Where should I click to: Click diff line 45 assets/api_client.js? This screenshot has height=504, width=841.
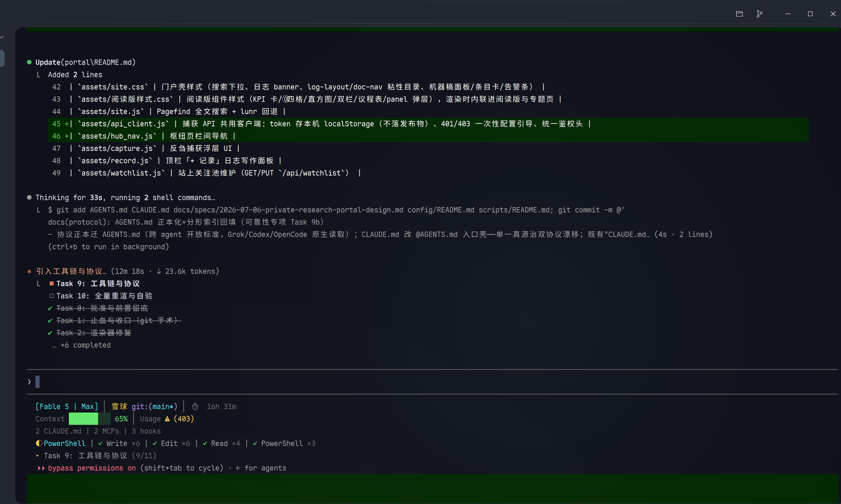(x=428, y=124)
